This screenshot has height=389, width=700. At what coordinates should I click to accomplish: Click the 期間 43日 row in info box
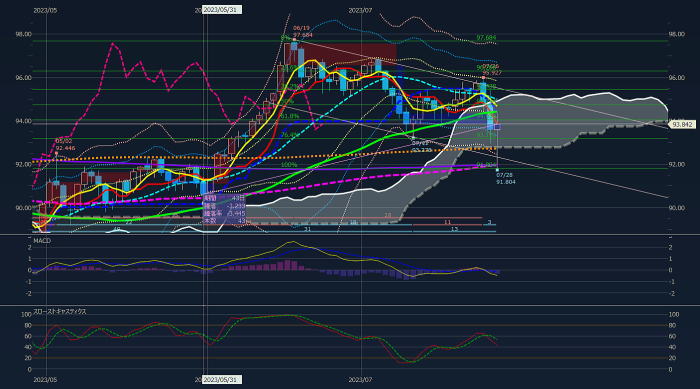[224, 197]
